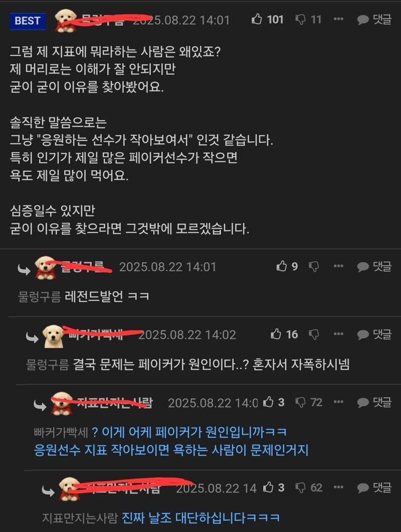Reply to the '진짜 날조' comment via 댓글

[x=374, y=487]
